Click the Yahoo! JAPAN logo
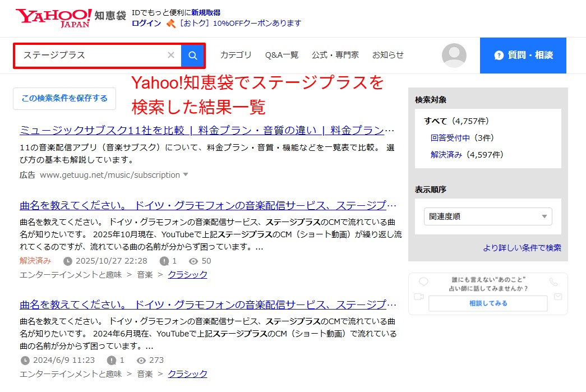This screenshot has width=586, height=392. [53, 18]
